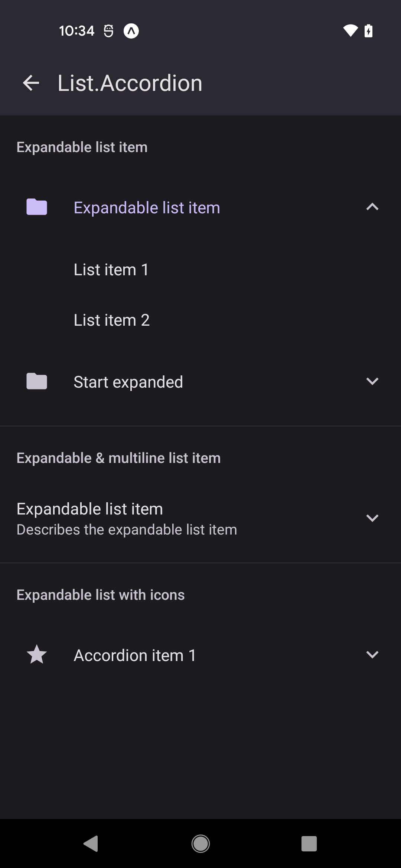Tap the Wi-Fi status icon
401x868 pixels.
[x=350, y=31]
